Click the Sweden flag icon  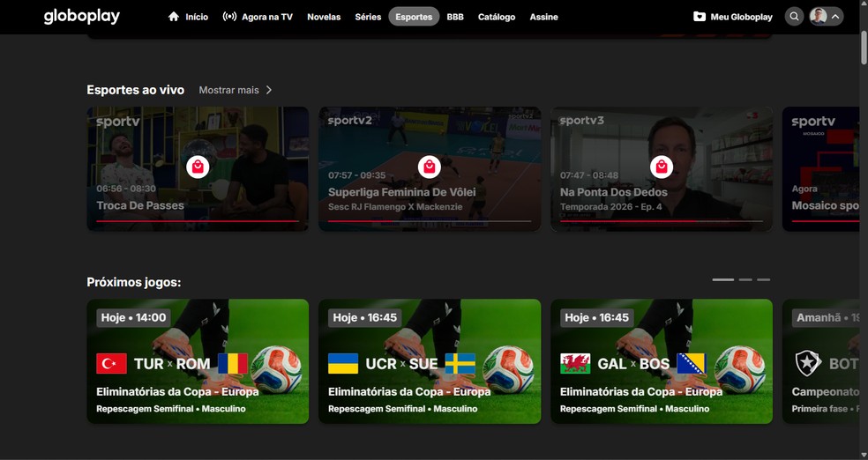coord(460,364)
